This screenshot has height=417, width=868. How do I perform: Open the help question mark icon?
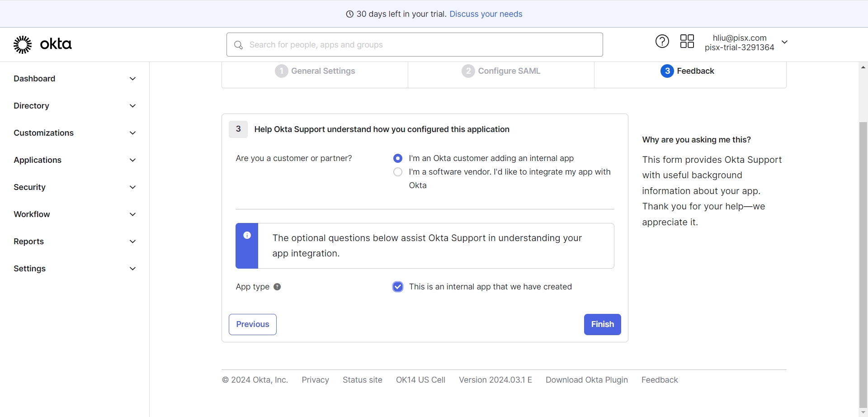click(x=662, y=42)
